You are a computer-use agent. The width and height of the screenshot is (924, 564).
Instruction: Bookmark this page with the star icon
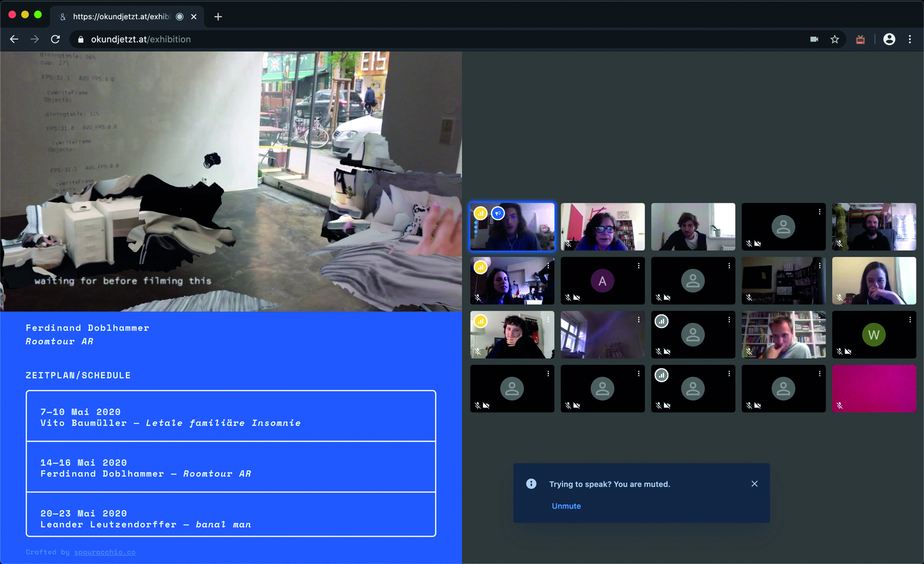[x=835, y=39]
